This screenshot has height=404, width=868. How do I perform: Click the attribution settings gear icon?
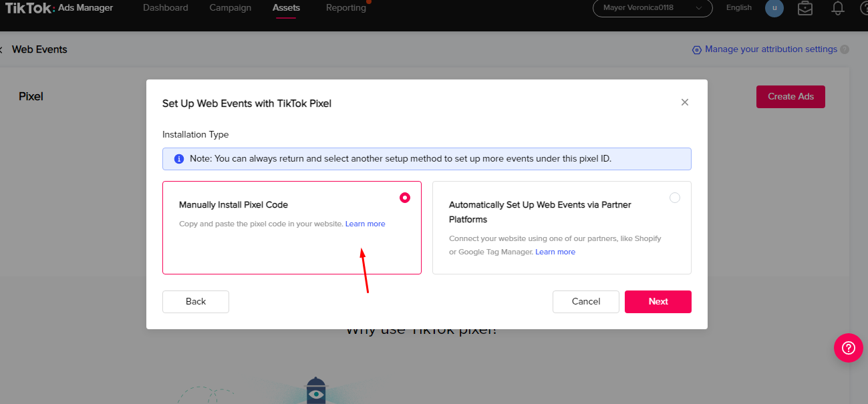pyautogui.click(x=697, y=49)
